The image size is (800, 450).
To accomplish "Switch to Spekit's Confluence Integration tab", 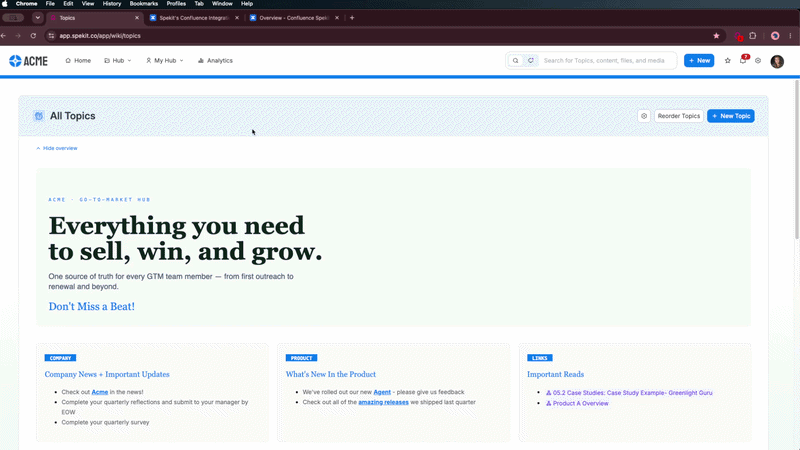I will point(194,18).
